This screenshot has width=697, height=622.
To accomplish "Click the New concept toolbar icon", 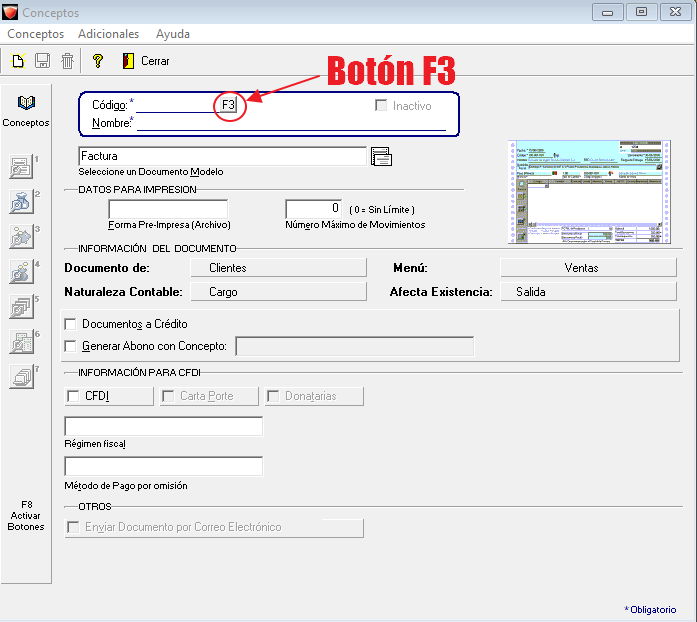I will (18, 61).
